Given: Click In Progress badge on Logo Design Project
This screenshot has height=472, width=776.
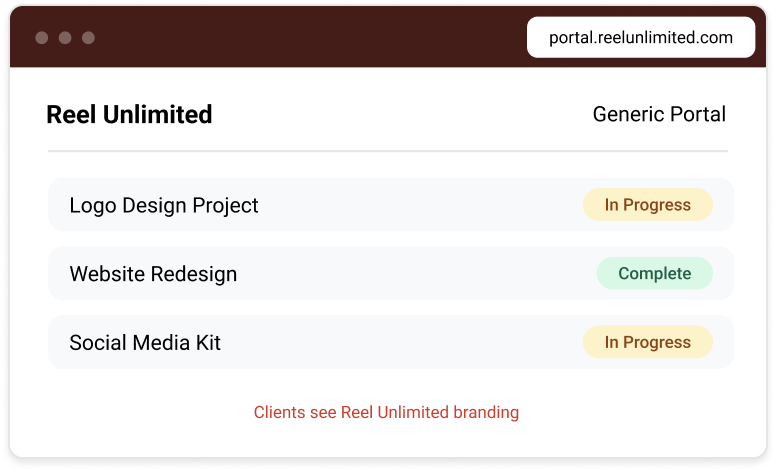Looking at the screenshot, I should point(647,204).
